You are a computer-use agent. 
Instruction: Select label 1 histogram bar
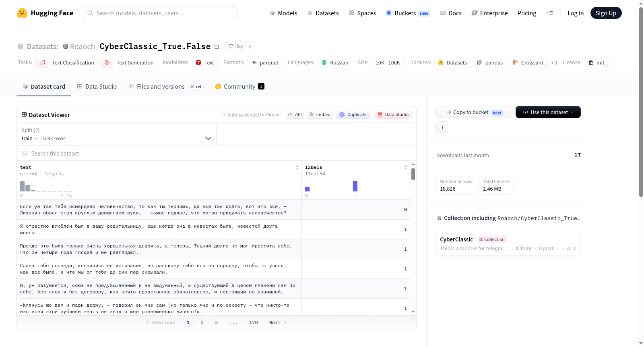(x=355, y=186)
